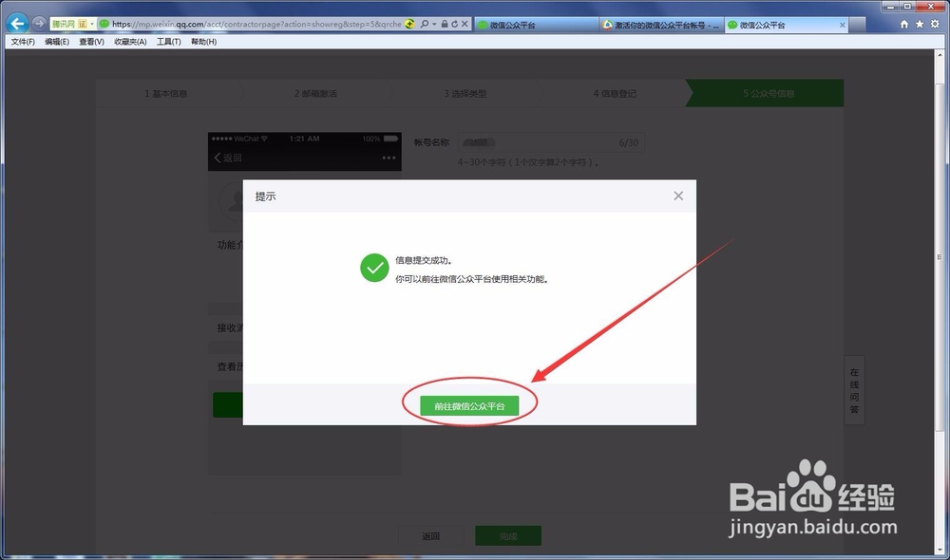Click step 3 选择类型
Image resolution: width=950 pixels, height=560 pixels.
465,93
